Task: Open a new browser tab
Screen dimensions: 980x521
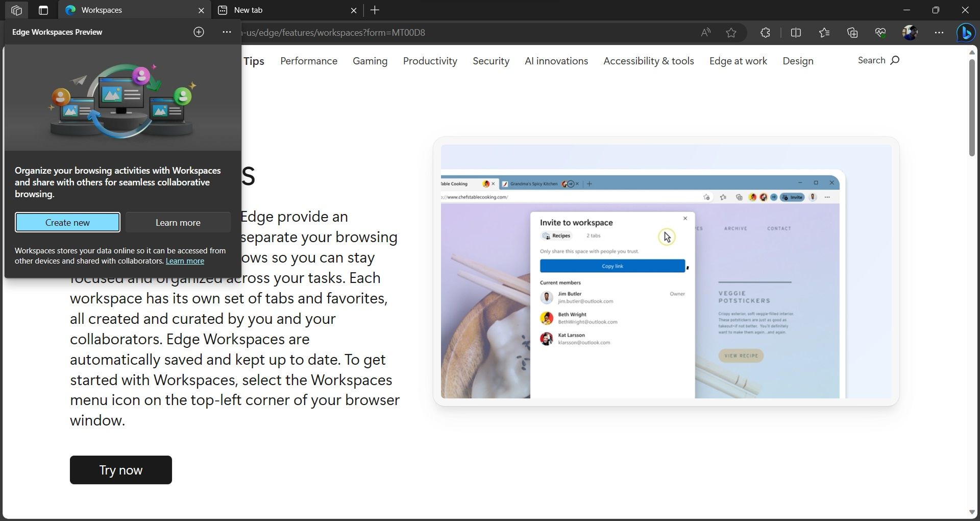Action: (375, 10)
